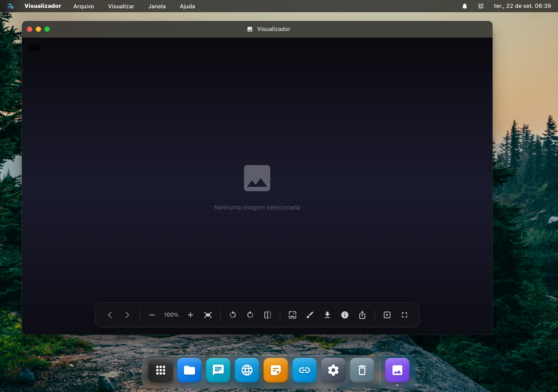
Task: Click the 100% zoom level label
Action: tap(171, 315)
